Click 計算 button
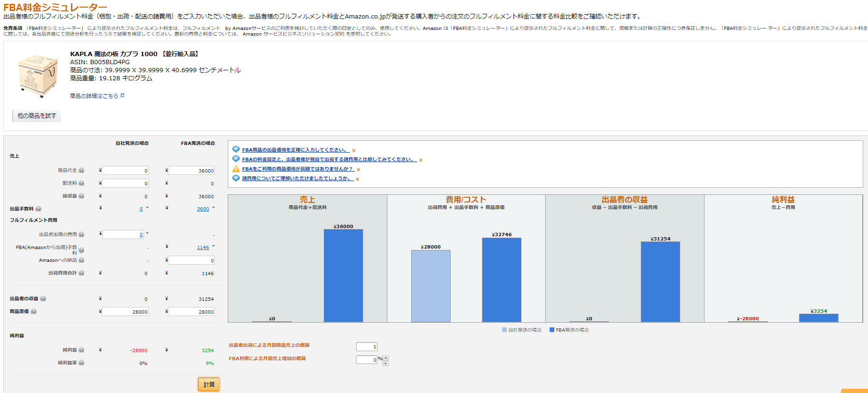This screenshot has width=868, height=393. tap(209, 384)
